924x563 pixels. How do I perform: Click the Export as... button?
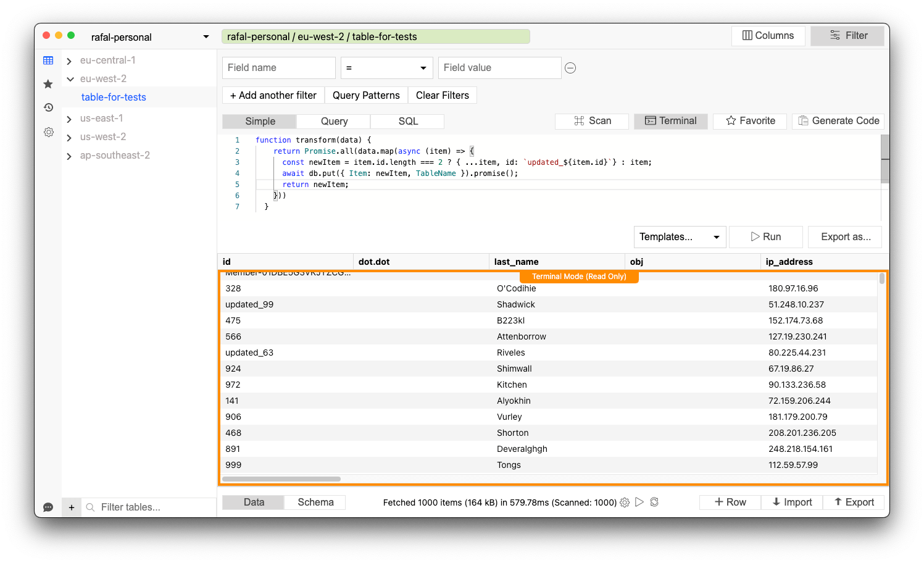tap(846, 237)
